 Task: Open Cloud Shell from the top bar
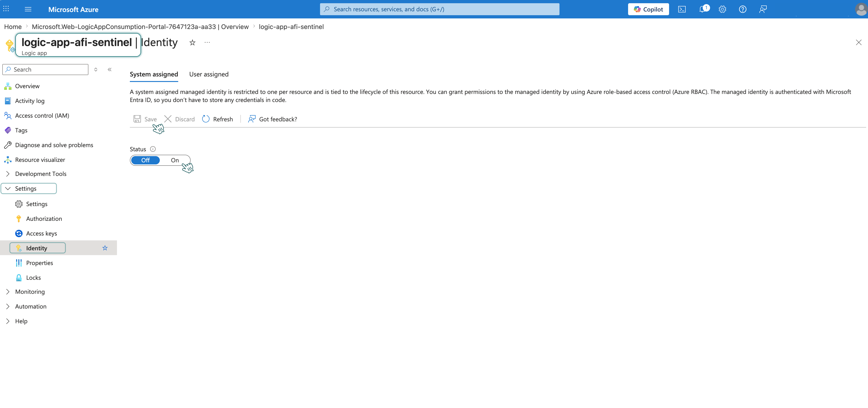click(682, 9)
